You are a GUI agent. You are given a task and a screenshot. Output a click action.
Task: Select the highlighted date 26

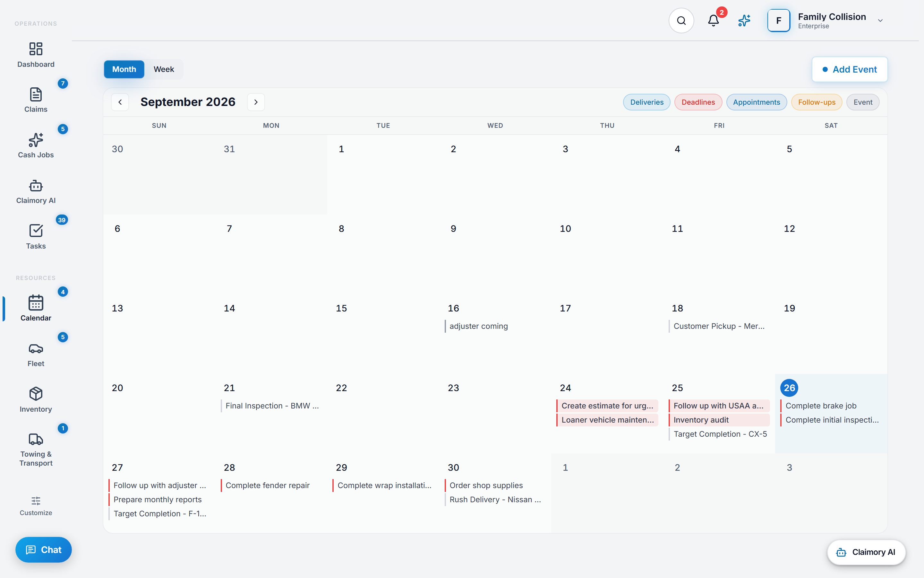point(789,388)
